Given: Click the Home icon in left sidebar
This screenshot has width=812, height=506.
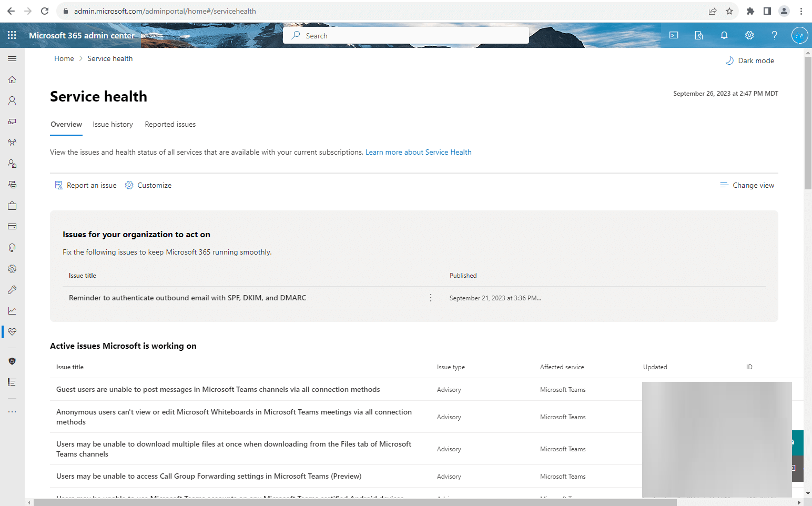Looking at the screenshot, I should pos(12,79).
